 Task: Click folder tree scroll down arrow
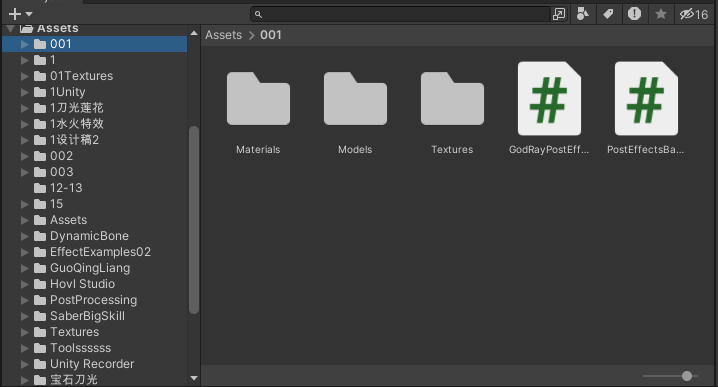coord(194,378)
